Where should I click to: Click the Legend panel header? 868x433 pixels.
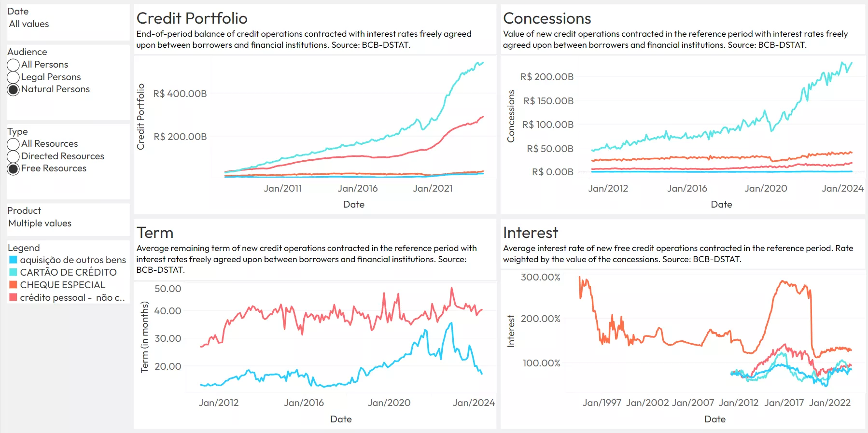click(23, 248)
